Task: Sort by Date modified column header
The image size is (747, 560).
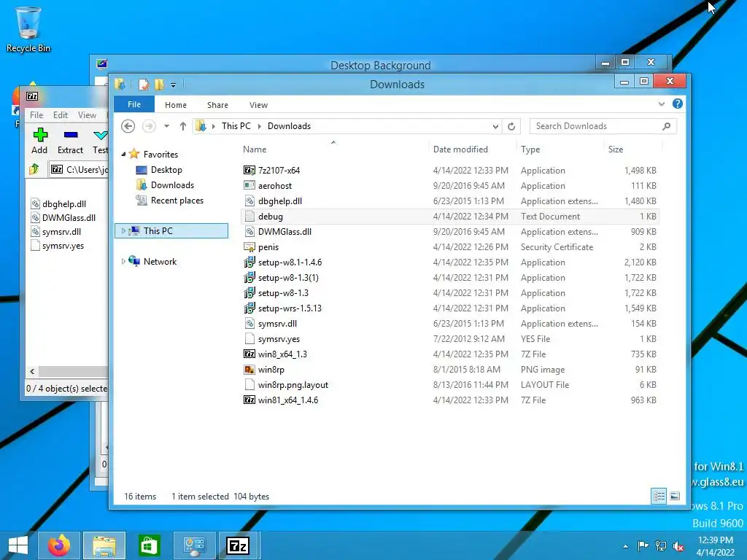Action: pyautogui.click(x=472, y=149)
